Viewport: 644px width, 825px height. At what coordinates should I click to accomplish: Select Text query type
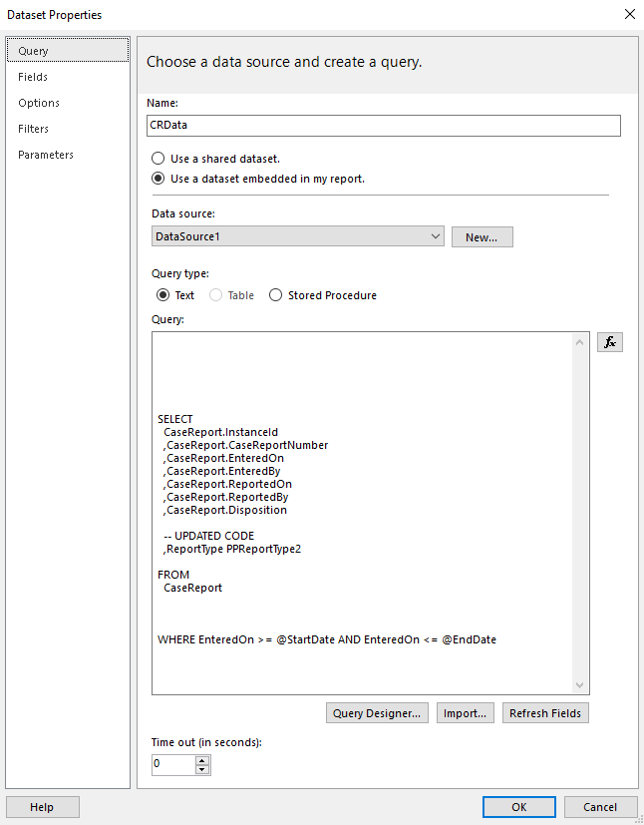[x=163, y=295]
